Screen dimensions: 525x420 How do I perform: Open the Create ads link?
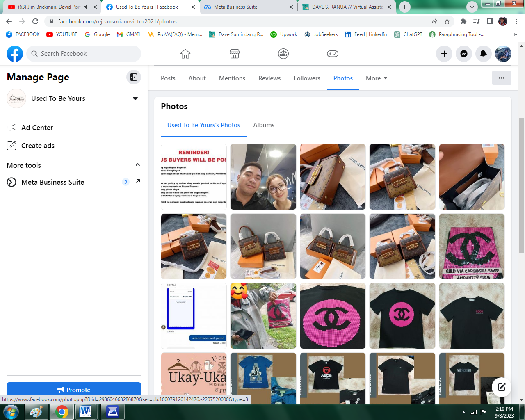coord(38,146)
